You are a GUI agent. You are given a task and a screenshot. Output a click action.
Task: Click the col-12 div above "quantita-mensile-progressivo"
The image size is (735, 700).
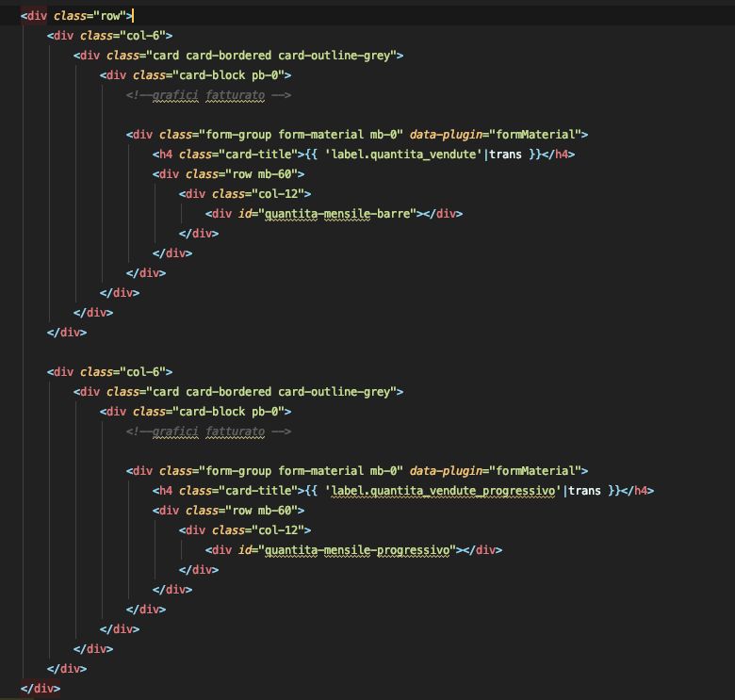click(x=245, y=530)
